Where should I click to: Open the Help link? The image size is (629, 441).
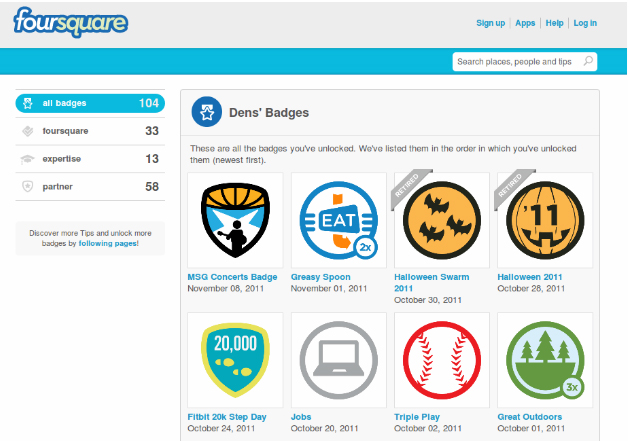point(554,23)
